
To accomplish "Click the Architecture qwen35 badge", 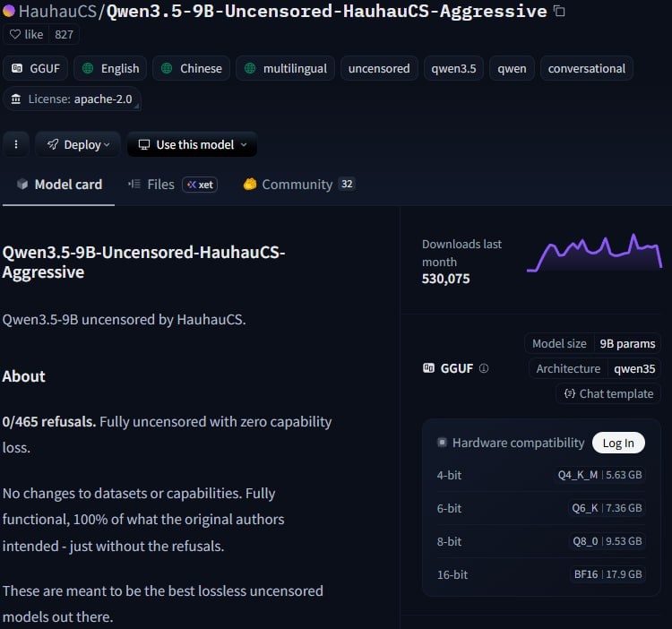I will pos(595,368).
